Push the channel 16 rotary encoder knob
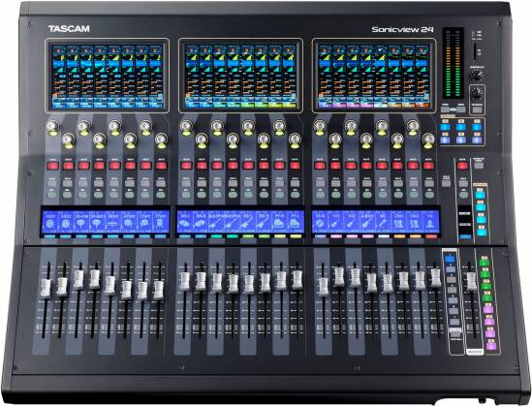 coord(295,139)
